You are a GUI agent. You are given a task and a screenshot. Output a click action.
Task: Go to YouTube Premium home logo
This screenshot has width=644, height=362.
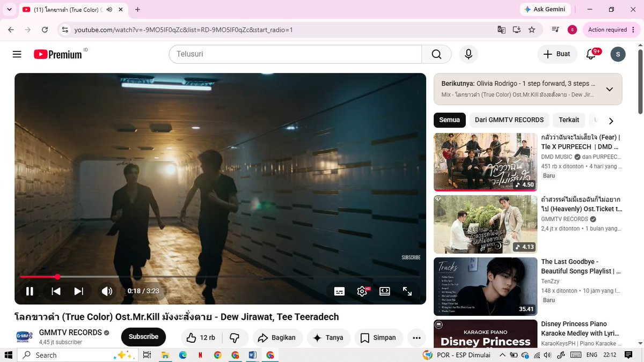point(58,54)
